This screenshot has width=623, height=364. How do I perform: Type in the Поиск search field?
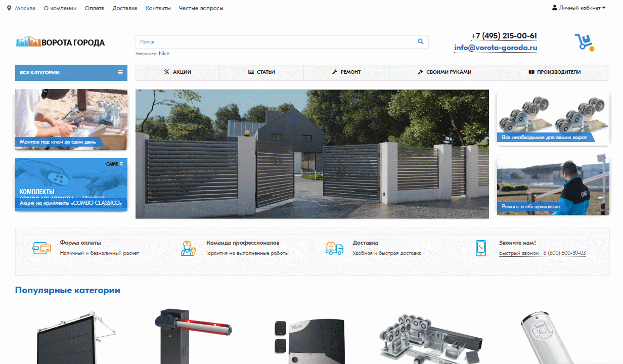(x=273, y=41)
